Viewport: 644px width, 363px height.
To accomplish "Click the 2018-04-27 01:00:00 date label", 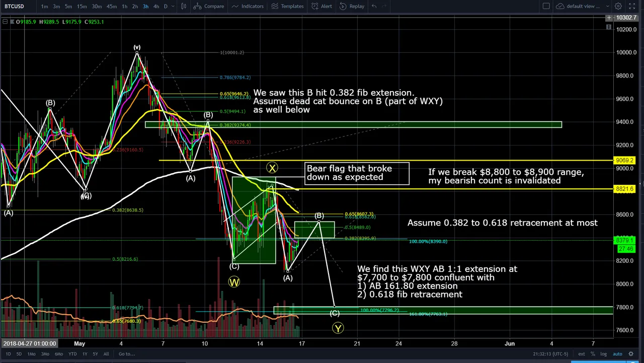I will pos(29,343).
